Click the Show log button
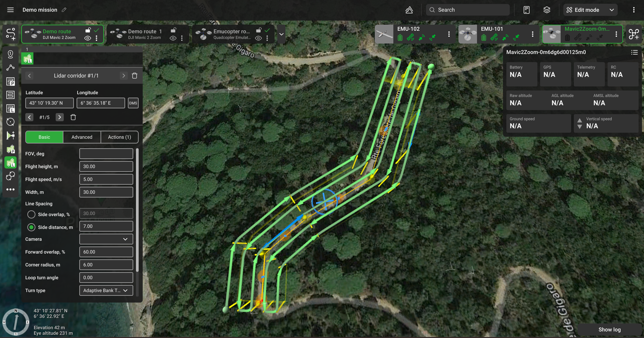Screen dimensions: 644x338 click(x=609, y=330)
